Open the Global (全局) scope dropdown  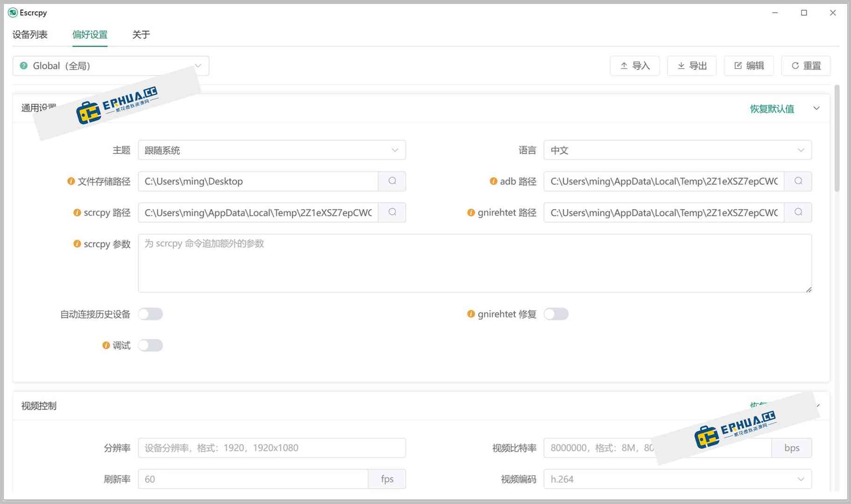(111, 66)
